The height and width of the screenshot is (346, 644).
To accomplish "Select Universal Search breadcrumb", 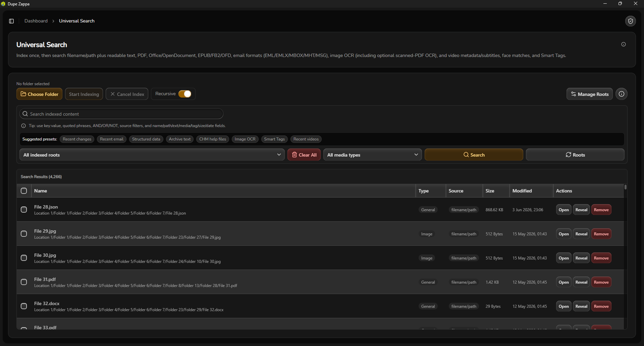I will pyautogui.click(x=77, y=21).
